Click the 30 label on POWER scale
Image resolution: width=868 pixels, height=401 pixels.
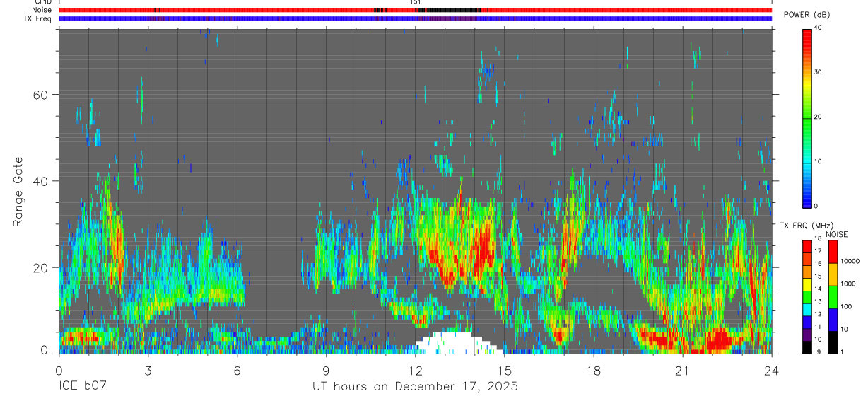[x=818, y=72]
